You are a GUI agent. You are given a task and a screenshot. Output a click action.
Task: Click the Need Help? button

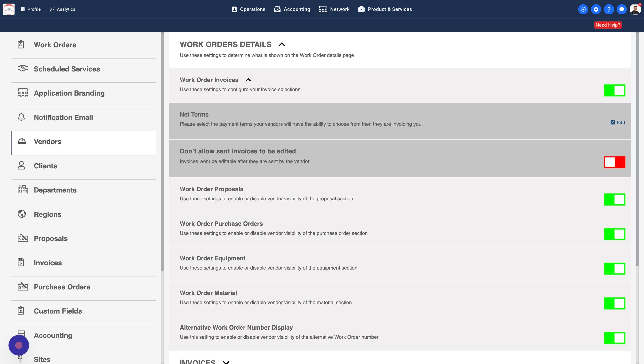[x=608, y=25]
